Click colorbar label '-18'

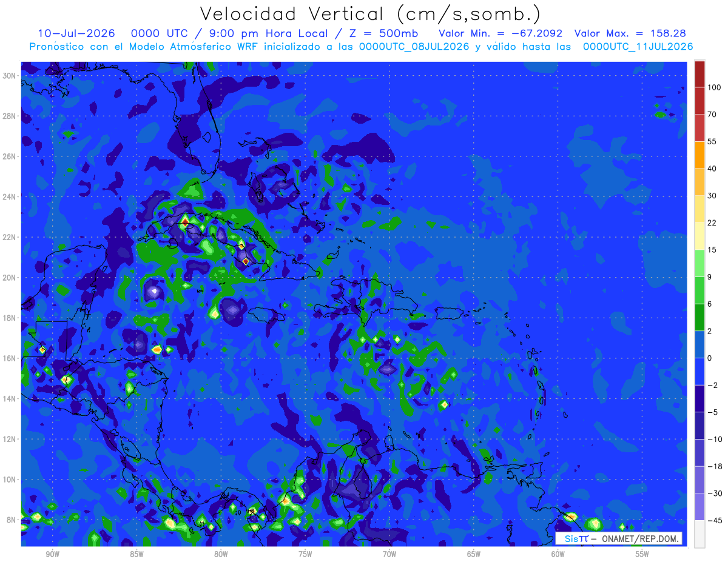(x=715, y=466)
